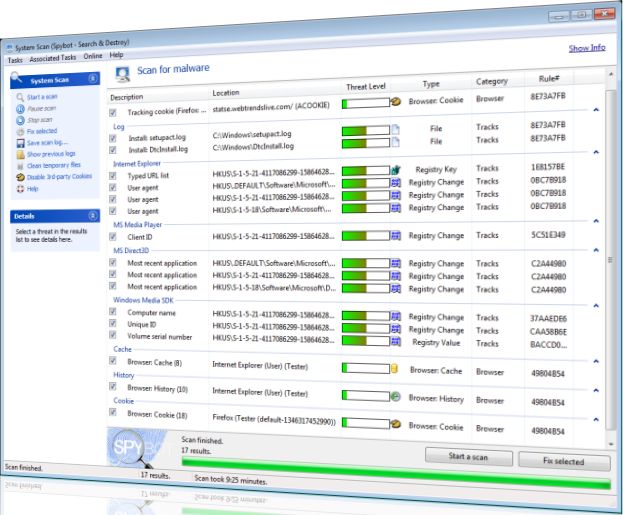Click the Start a scan button

pos(468,457)
